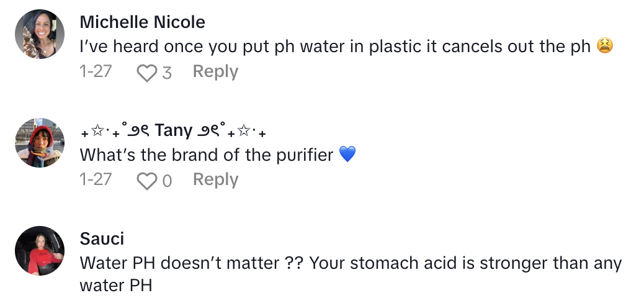Screen dimensions: 644x298
Task: Click the blue heart emoji in Tany's comment
Action: [347, 155]
